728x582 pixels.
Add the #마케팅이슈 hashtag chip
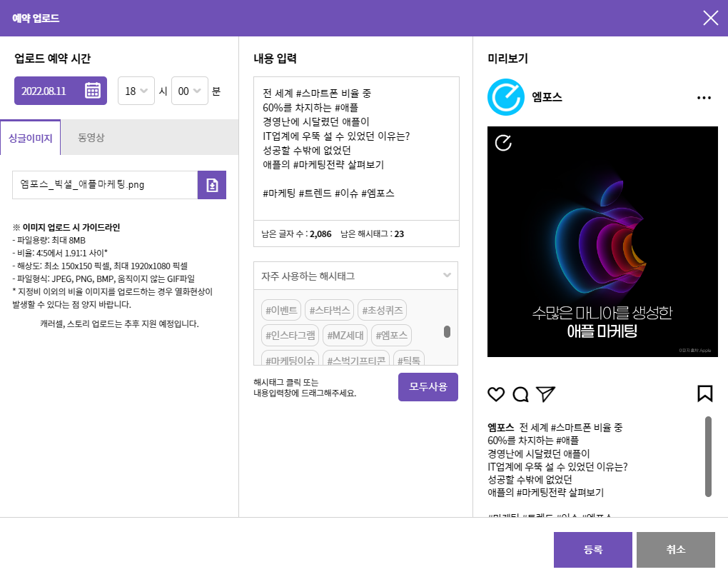tap(290, 358)
